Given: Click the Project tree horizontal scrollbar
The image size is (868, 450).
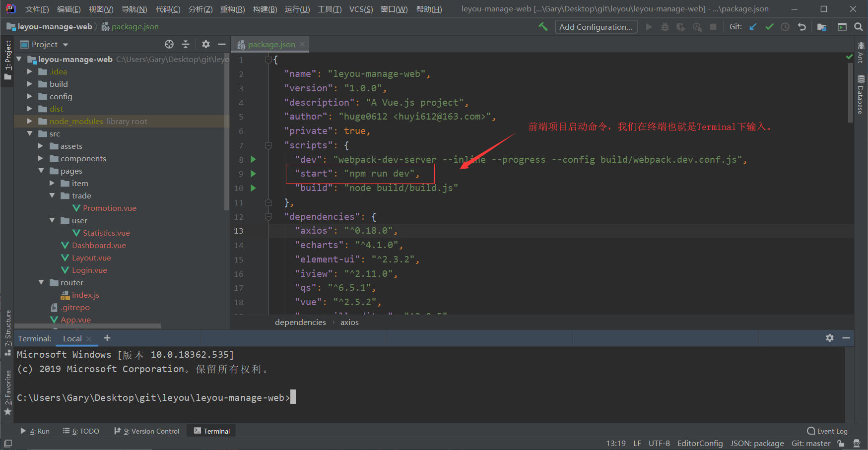Looking at the screenshot, I should (88, 326).
